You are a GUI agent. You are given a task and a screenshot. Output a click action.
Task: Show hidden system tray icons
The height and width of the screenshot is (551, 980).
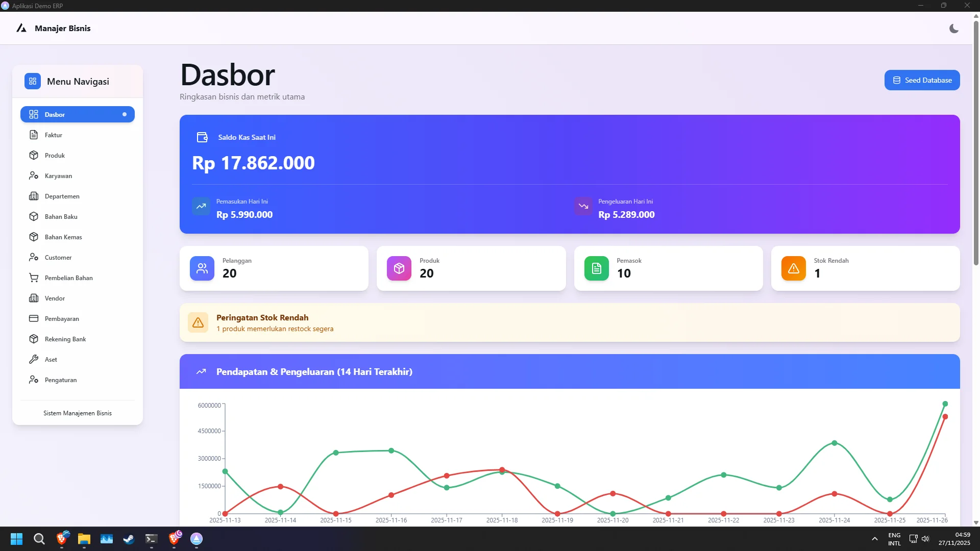pos(874,539)
